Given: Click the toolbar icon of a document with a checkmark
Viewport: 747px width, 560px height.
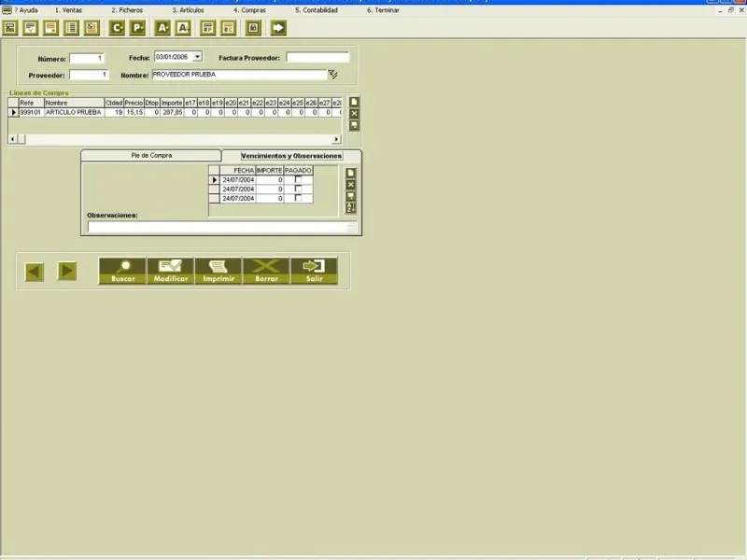Looking at the screenshot, I should pyautogui.click(x=31, y=28).
